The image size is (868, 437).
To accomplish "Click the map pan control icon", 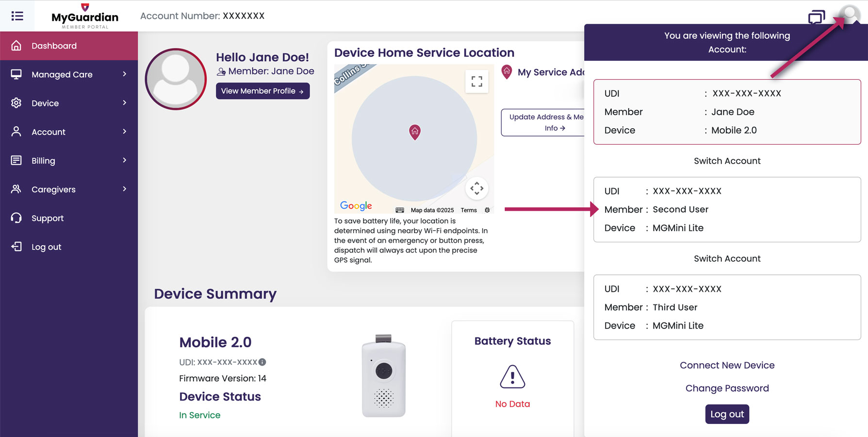I will tap(476, 188).
